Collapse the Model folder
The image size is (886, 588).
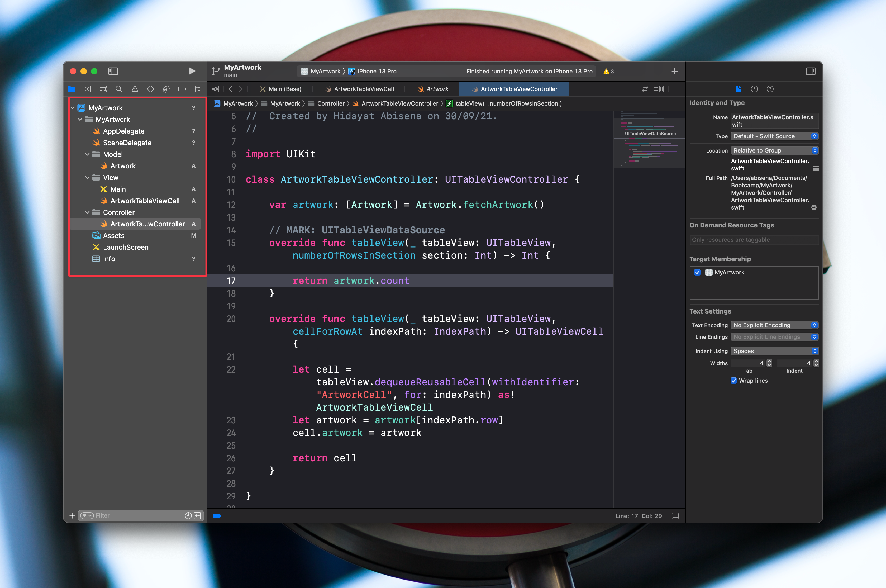coord(87,154)
